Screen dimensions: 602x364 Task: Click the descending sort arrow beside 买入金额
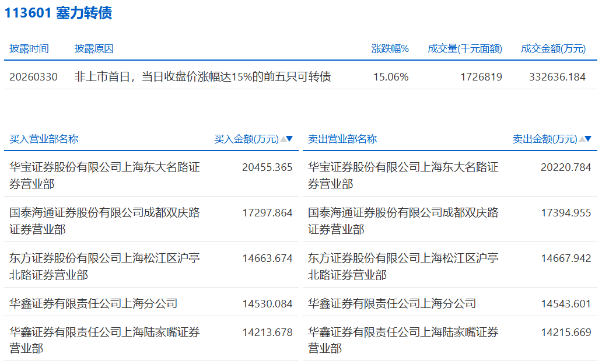point(290,139)
